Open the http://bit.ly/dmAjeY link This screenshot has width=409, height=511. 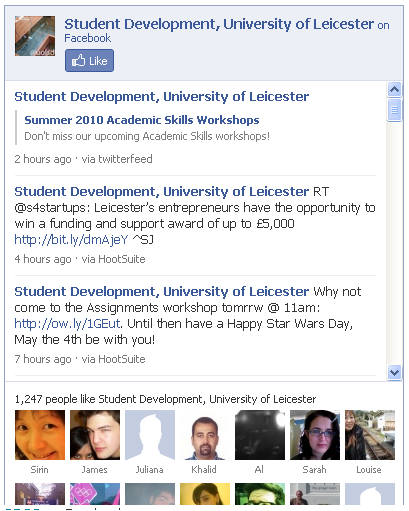click(x=71, y=240)
